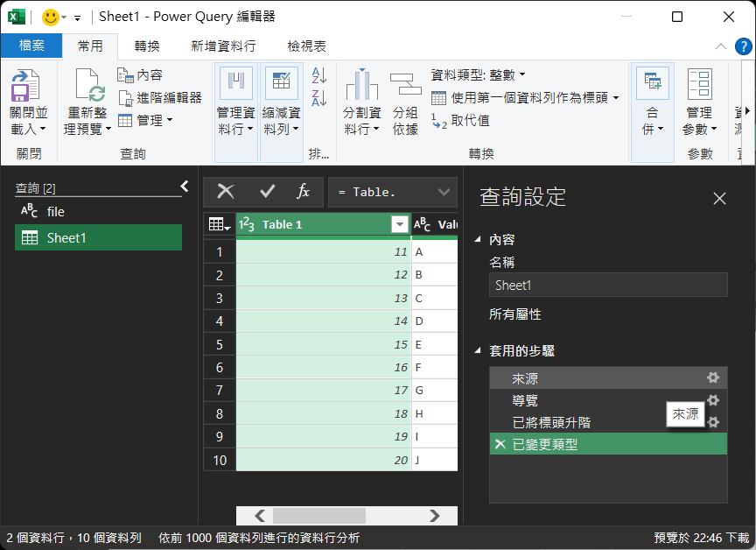
Task: Click the 名稱 field containing Sheet1
Action: point(607,285)
